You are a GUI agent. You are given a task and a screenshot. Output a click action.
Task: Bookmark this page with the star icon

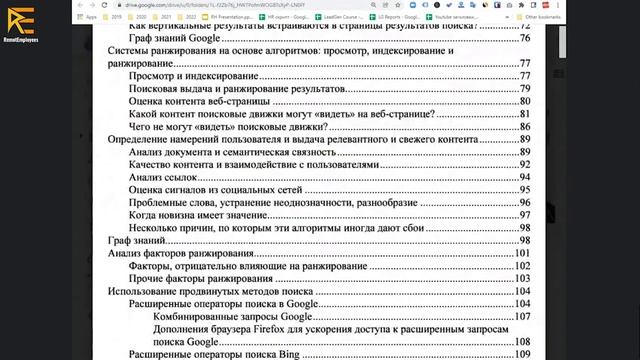[398, 5]
